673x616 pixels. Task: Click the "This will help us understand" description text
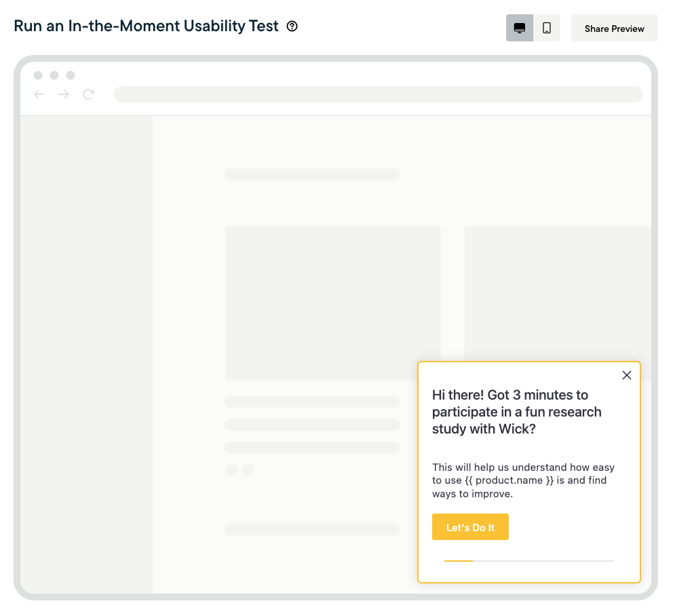(523, 480)
